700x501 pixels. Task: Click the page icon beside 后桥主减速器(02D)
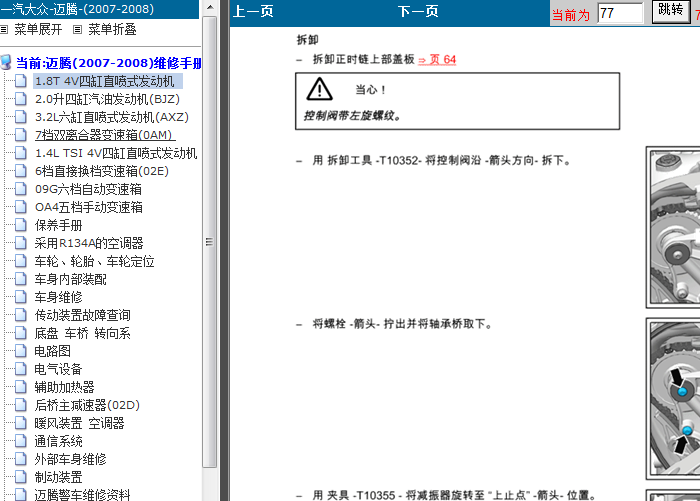pos(21,405)
